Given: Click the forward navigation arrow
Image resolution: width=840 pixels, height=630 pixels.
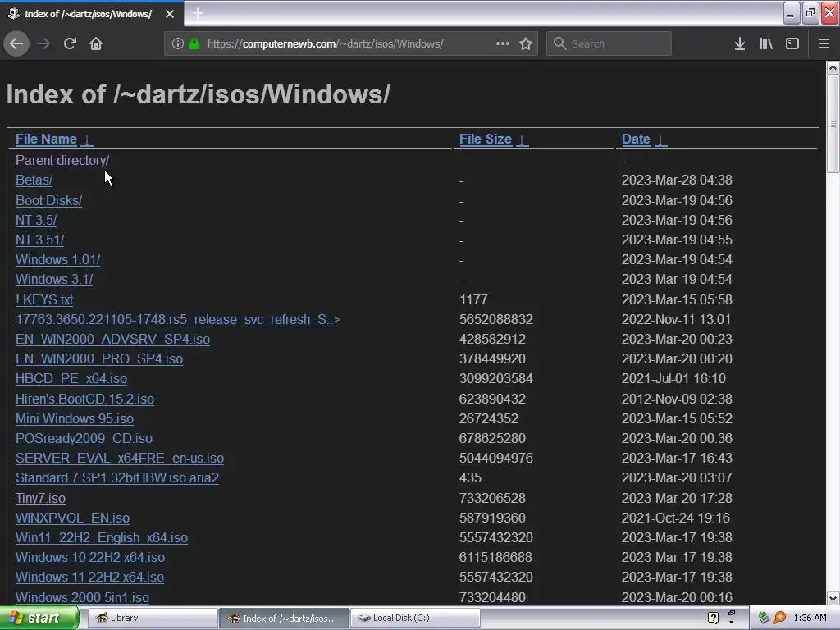Looking at the screenshot, I should coord(43,43).
